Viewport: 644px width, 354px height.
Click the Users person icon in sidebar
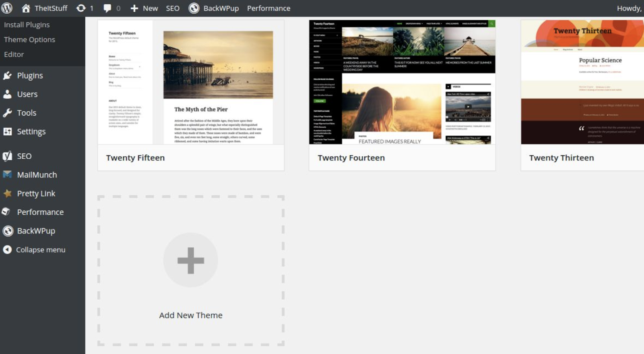[x=7, y=94]
